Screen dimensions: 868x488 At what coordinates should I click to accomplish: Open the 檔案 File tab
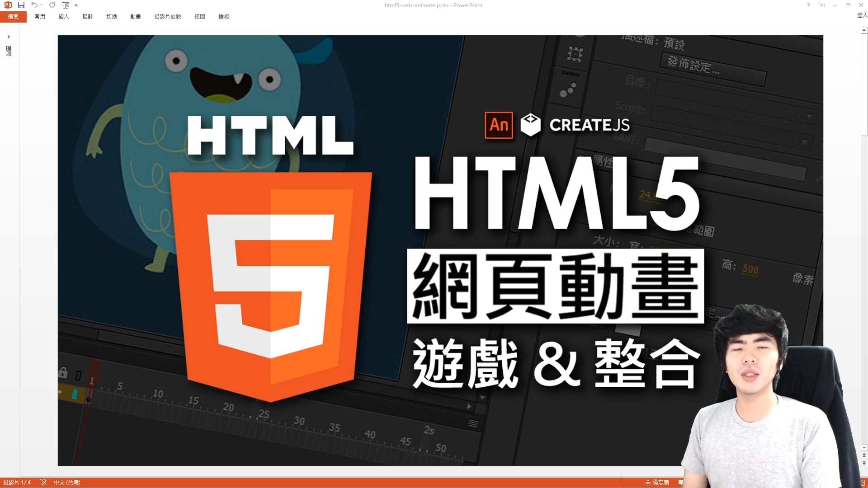tap(13, 17)
